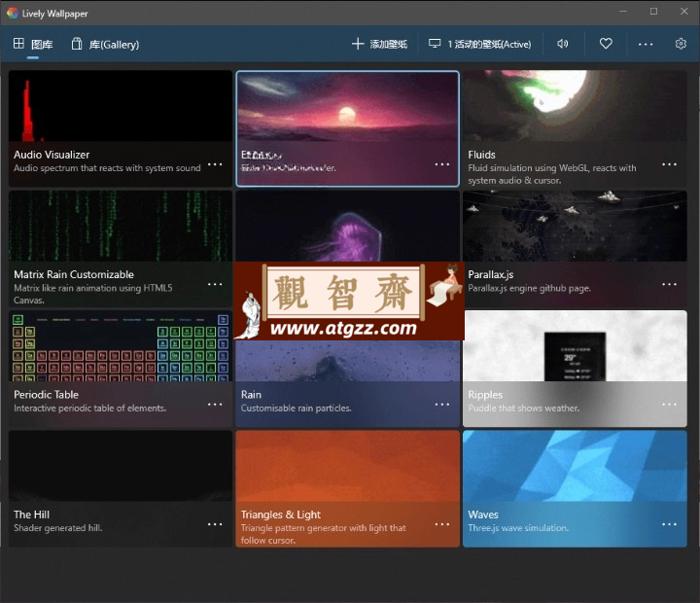Click the 'Triangles & Light' title text
Image resolution: width=700 pixels, height=603 pixels.
click(280, 514)
